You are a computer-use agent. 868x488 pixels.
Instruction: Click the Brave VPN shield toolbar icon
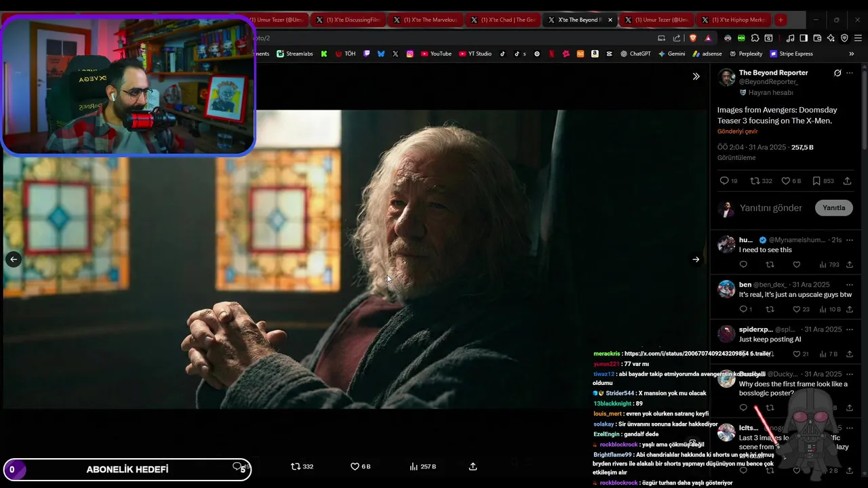pos(844,38)
